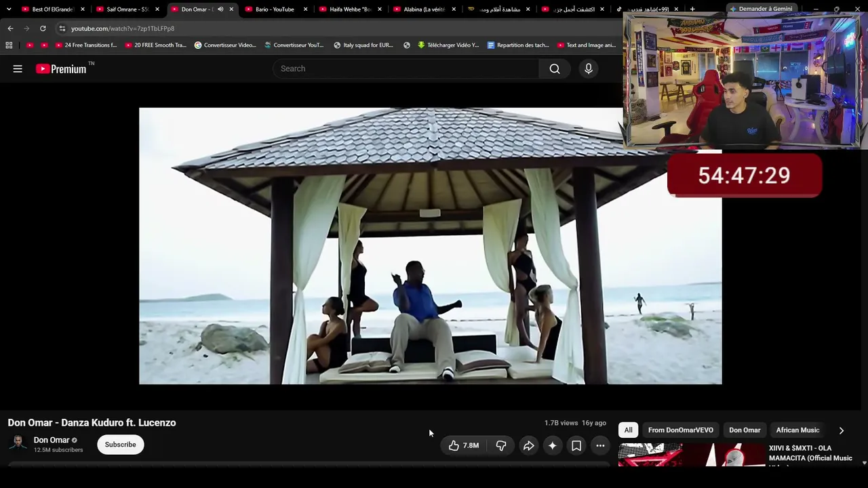Click Demander à Gemini button
The height and width of the screenshot is (488, 868).
[x=760, y=9]
